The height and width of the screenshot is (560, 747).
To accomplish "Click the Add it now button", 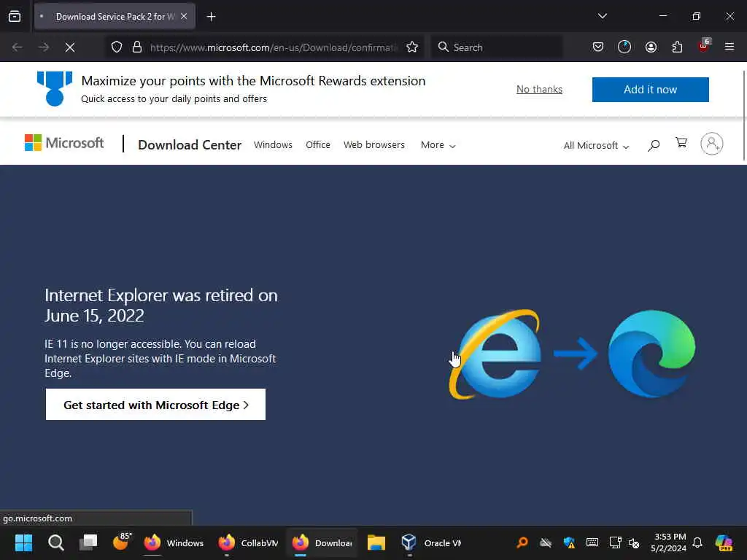I will click(650, 90).
